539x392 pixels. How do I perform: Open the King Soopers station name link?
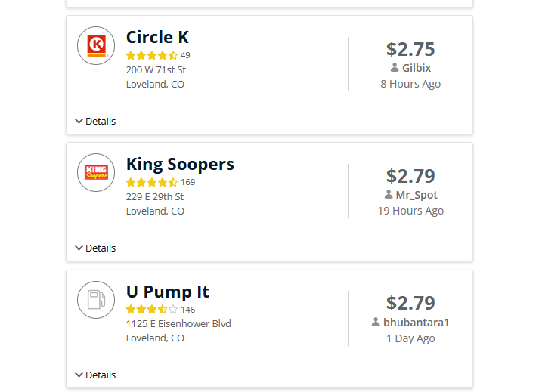point(180,164)
